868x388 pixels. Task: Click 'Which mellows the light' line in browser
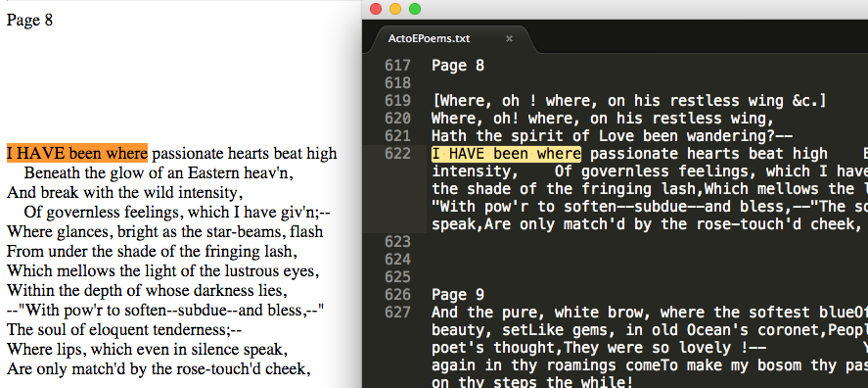coord(163,271)
